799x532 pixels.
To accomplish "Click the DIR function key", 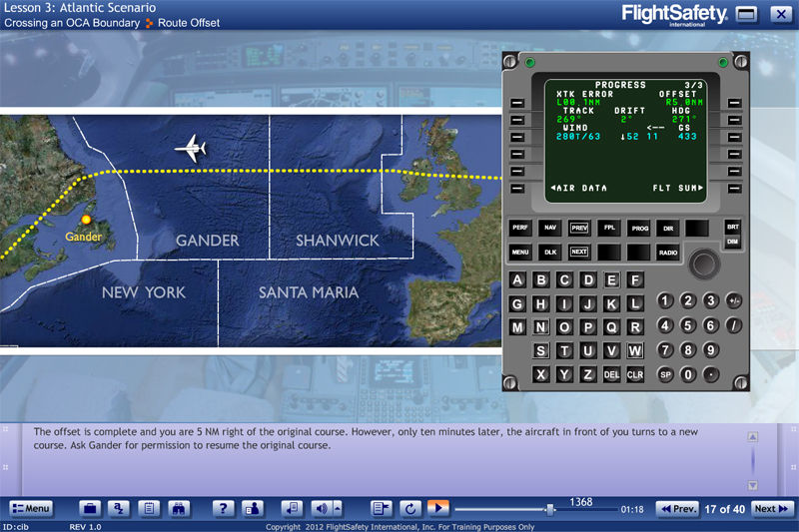I will point(668,229).
